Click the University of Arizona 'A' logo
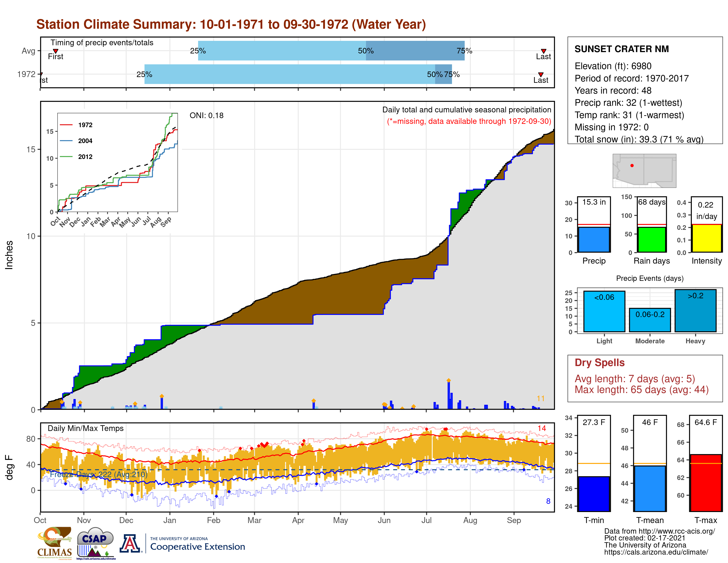 pyautogui.click(x=130, y=543)
